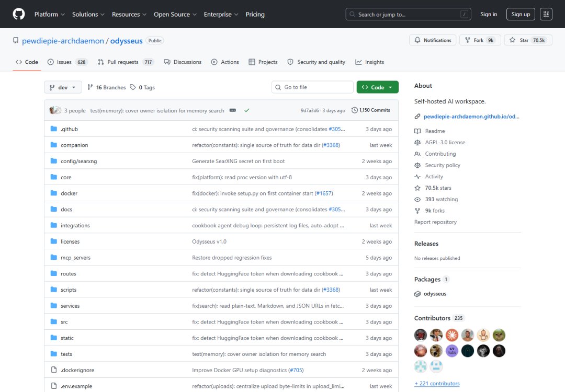Expand the Solutions menu
The width and height of the screenshot is (565, 392).
tap(88, 15)
